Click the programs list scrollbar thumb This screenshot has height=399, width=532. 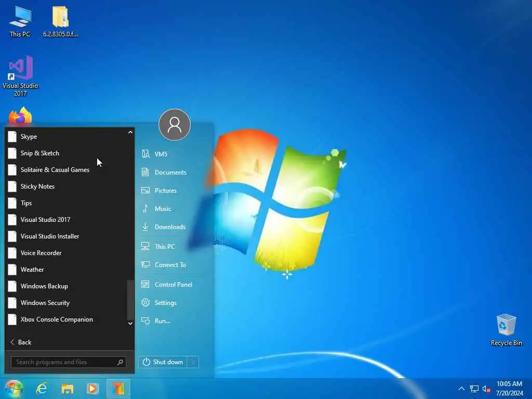click(130, 299)
